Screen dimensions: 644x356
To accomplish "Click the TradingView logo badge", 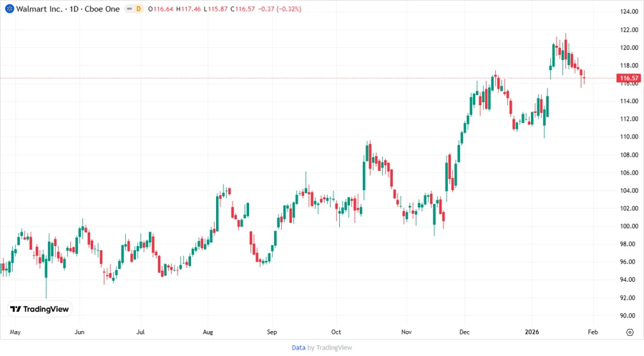I will 40,309.
